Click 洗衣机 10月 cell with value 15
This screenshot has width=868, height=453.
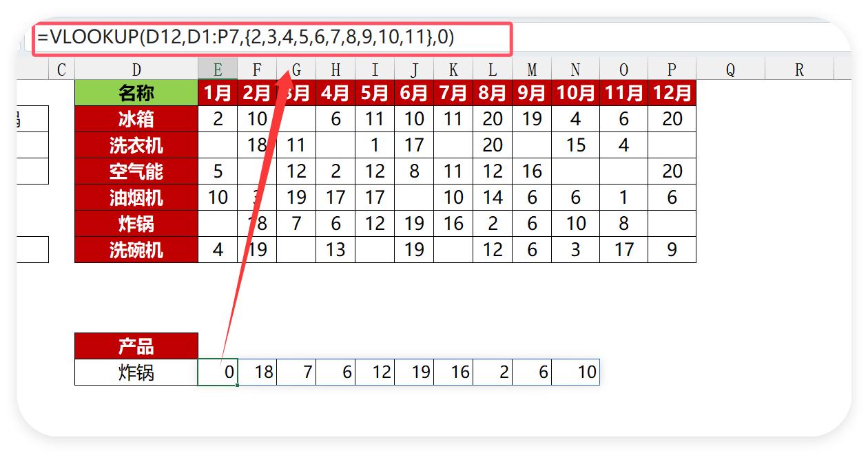(576, 145)
